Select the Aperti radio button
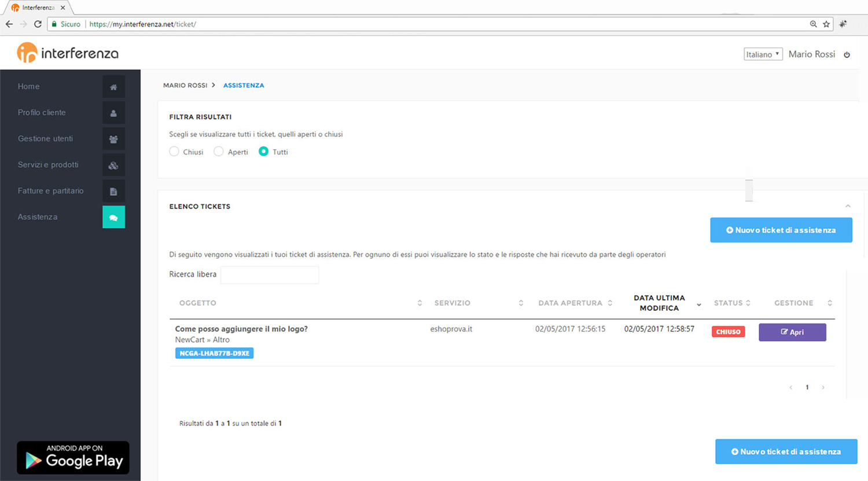This screenshot has width=868, height=481. point(218,152)
